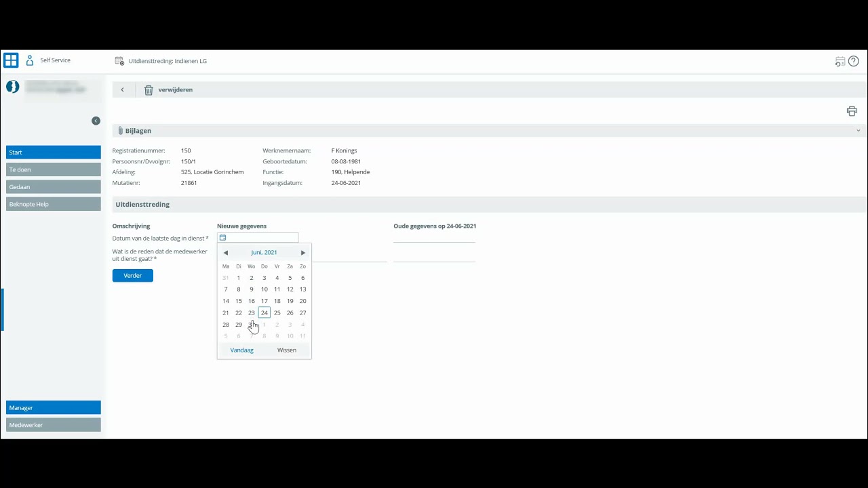Open the Te doen menu item

[54, 169]
